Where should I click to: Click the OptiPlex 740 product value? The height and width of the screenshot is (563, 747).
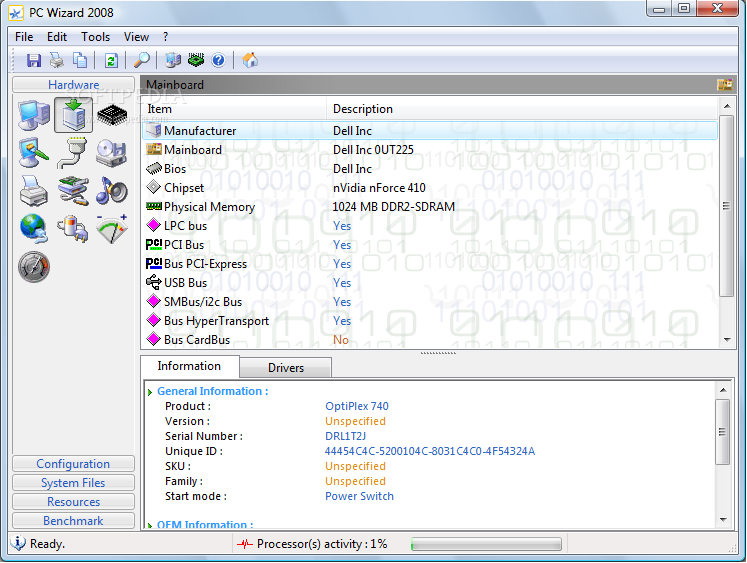pos(357,406)
